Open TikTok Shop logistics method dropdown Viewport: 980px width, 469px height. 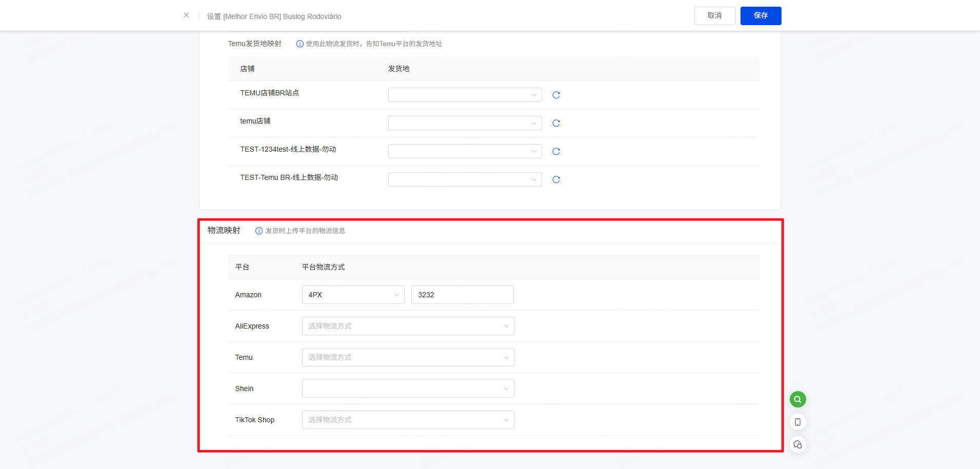click(x=408, y=420)
